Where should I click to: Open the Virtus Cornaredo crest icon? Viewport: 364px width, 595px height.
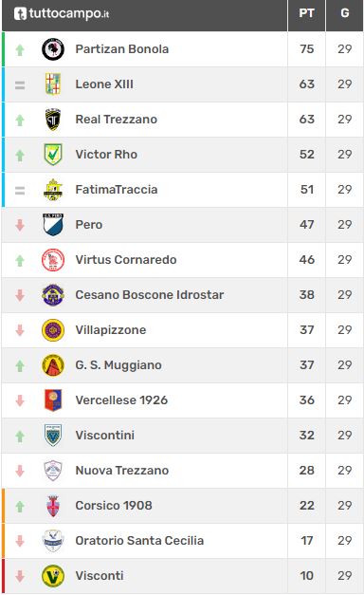53,260
